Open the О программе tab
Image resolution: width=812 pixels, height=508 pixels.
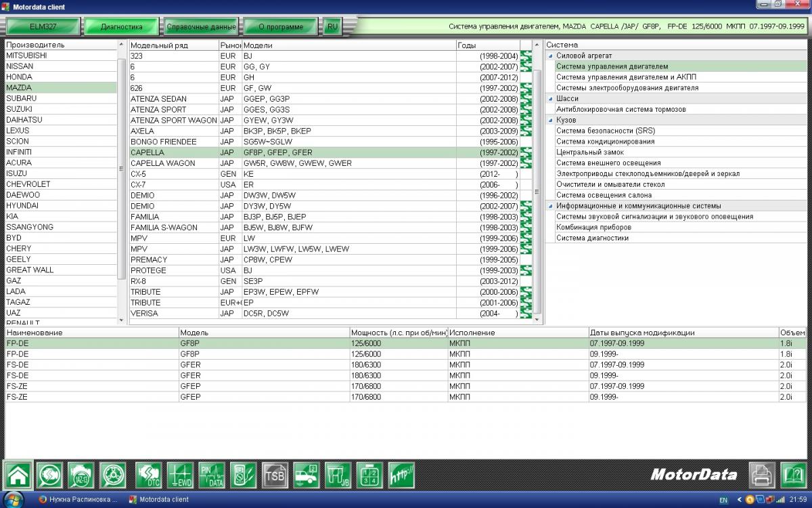click(x=281, y=27)
